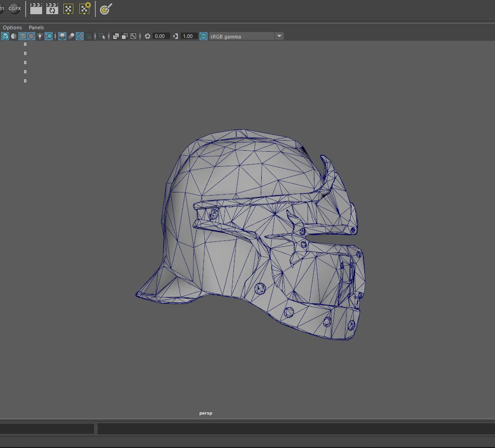
Task: Toggle the dimmed depth of field icon
Action: tap(89, 36)
